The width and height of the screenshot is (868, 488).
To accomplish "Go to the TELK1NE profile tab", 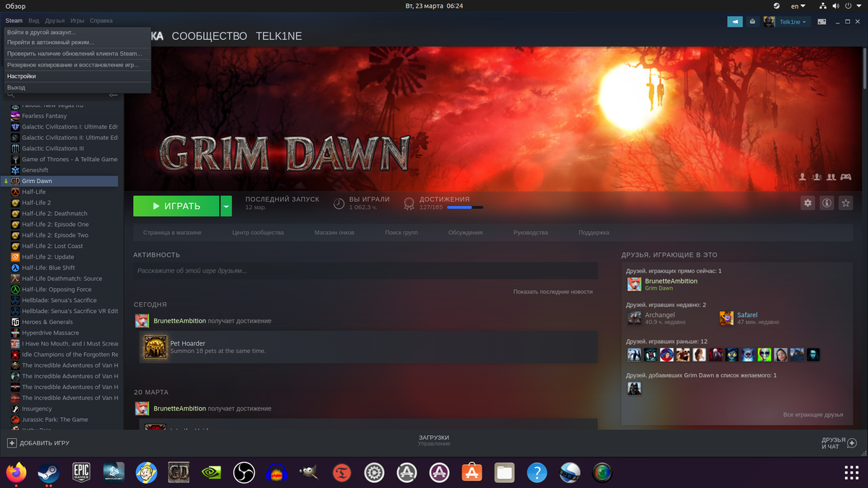I will [x=278, y=36].
